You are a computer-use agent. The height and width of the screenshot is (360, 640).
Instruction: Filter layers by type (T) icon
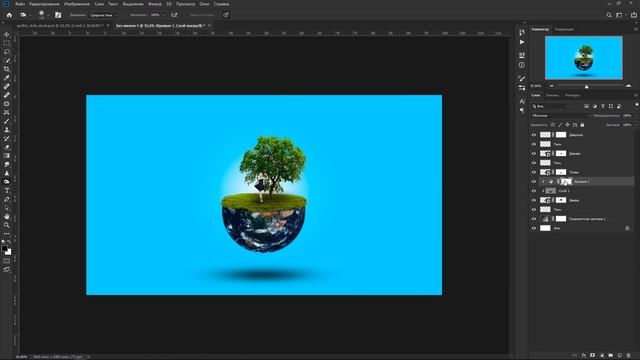603,106
